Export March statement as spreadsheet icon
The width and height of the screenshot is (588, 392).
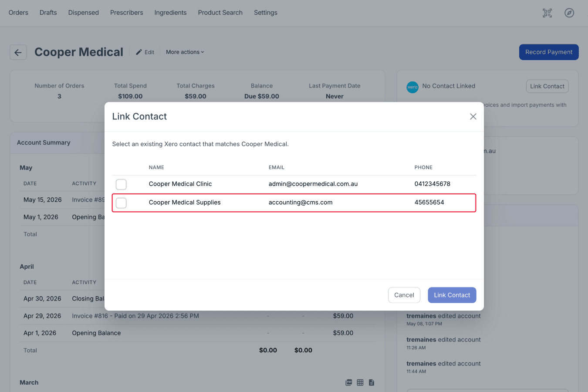tap(360, 382)
